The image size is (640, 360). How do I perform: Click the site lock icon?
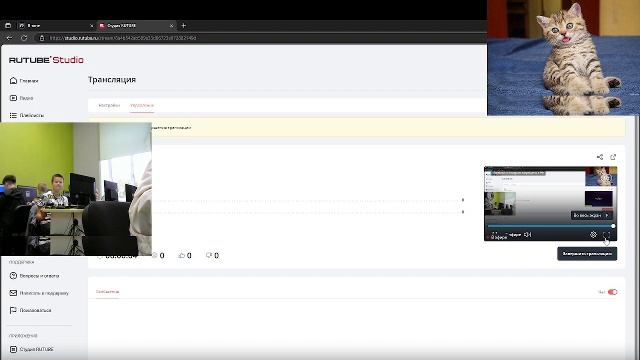(42, 38)
